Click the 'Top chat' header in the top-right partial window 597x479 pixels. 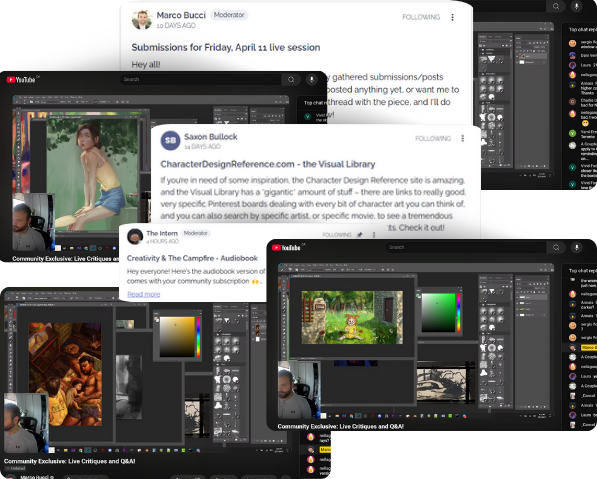click(583, 29)
